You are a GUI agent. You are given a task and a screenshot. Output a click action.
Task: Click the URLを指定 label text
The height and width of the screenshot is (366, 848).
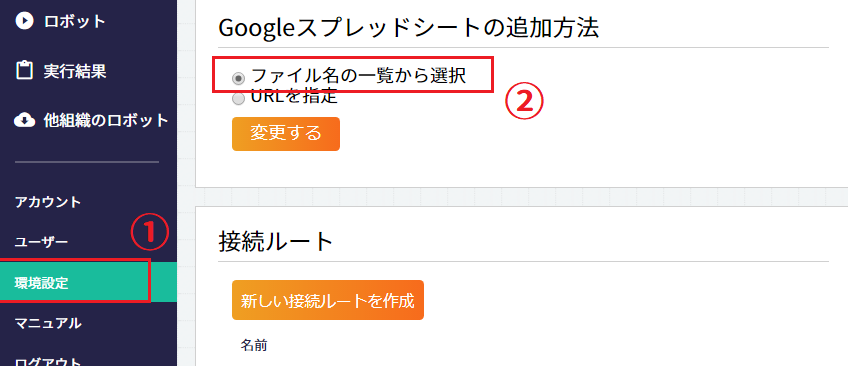[x=294, y=96]
